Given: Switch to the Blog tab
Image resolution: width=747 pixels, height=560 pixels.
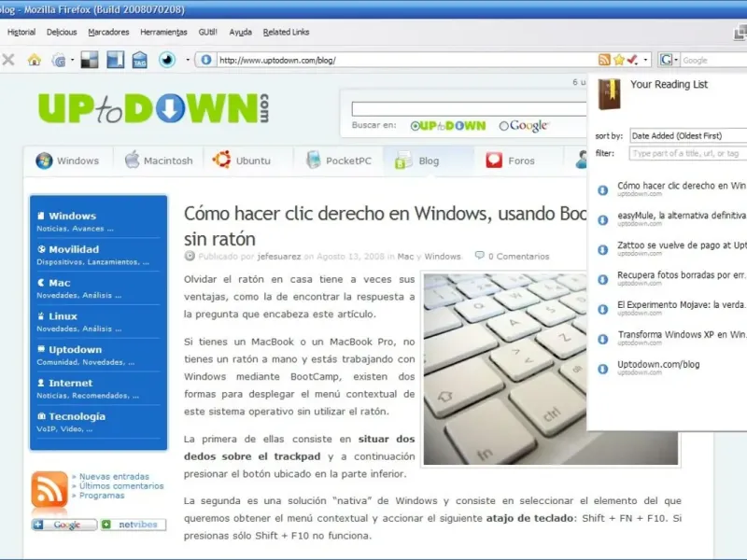Looking at the screenshot, I should point(429,161).
